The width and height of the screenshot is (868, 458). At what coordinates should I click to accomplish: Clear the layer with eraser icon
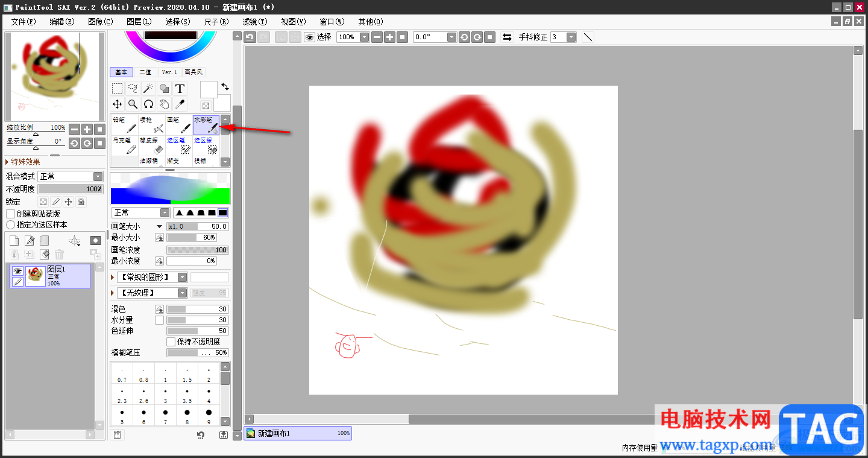[x=45, y=255]
